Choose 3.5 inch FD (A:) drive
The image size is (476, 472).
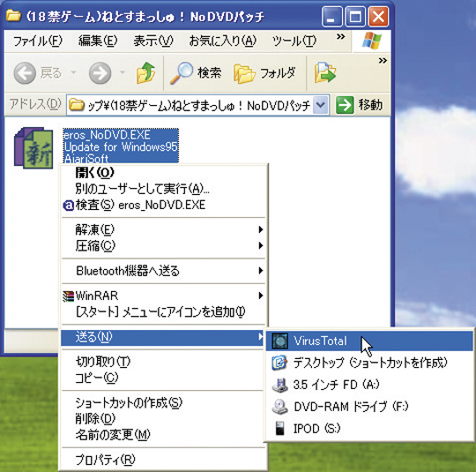pos(369,385)
